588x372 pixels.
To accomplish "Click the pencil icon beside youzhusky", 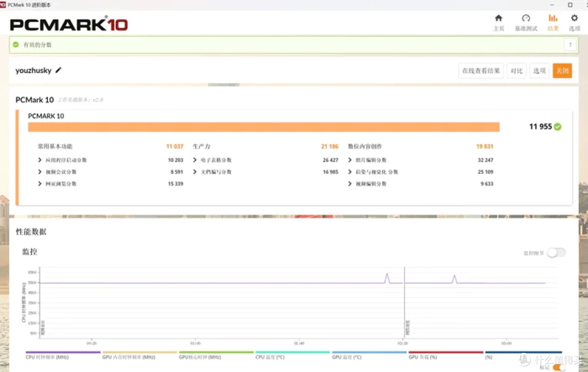I will coord(58,70).
